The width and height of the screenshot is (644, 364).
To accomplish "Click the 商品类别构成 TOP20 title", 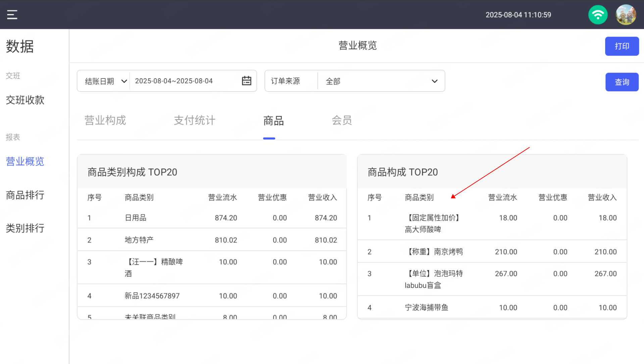I will [x=132, y=172].
